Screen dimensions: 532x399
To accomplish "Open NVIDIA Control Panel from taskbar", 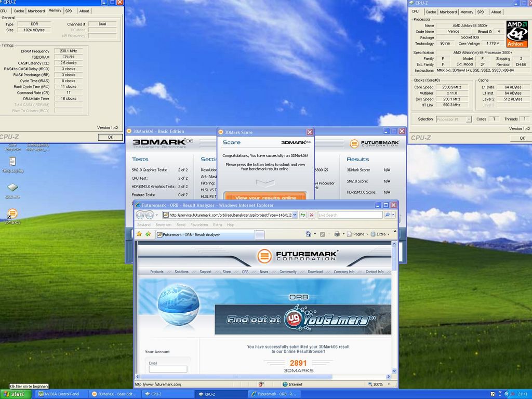I will coord(61,394).
